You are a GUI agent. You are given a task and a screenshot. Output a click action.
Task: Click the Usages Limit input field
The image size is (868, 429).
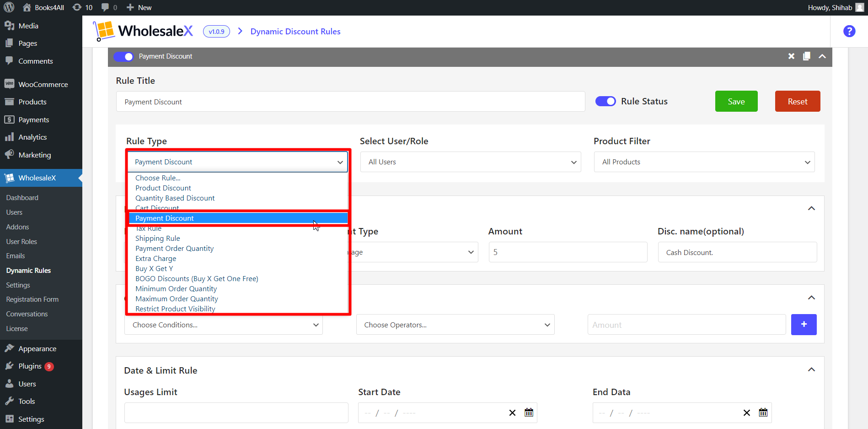coord(236,413)
